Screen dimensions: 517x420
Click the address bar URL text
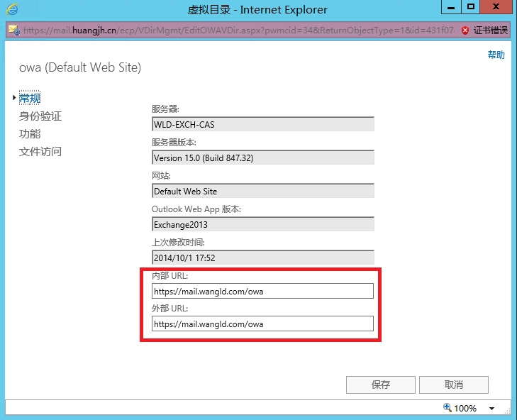[234, 31]
